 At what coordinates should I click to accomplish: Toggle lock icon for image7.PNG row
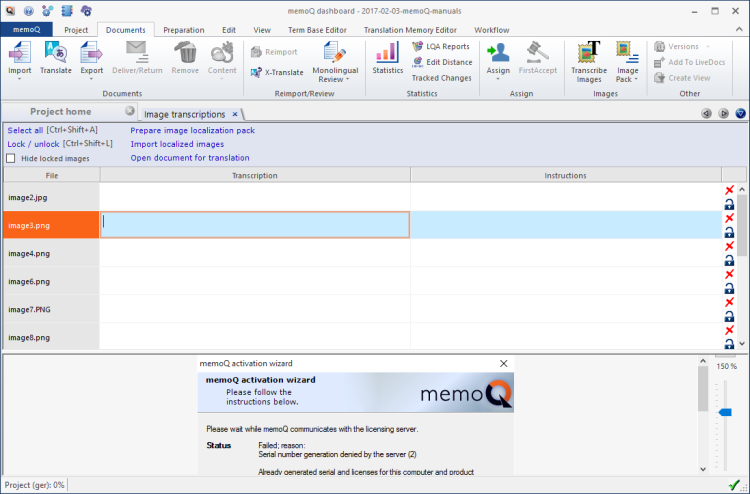coord(729,315)
